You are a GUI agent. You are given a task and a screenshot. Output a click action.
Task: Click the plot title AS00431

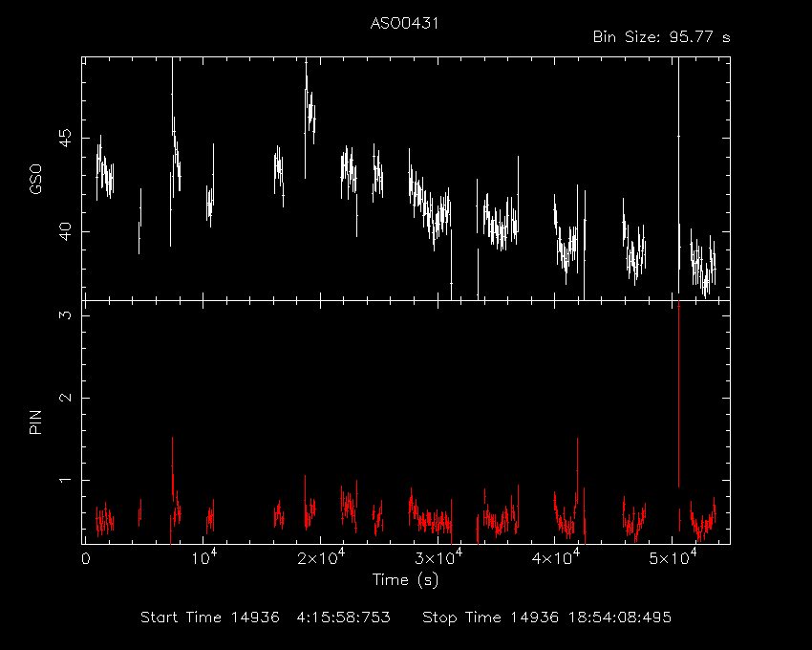(404, 23)
